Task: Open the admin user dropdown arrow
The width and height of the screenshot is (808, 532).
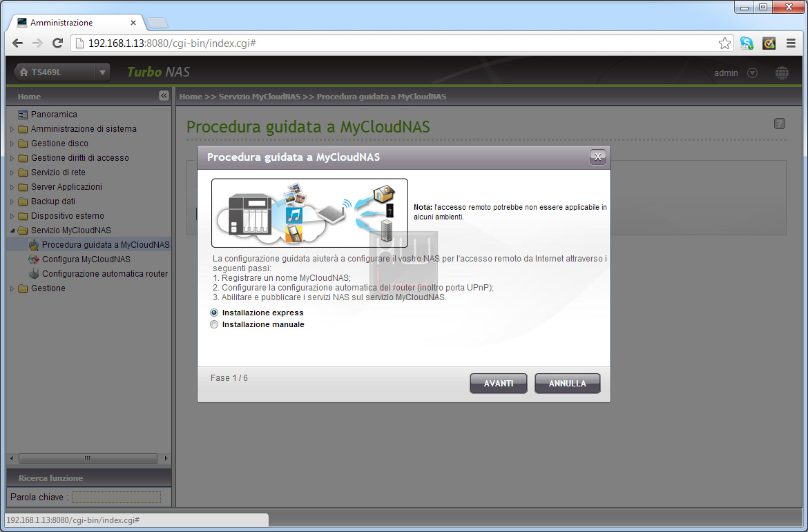Action: point(752,72)
